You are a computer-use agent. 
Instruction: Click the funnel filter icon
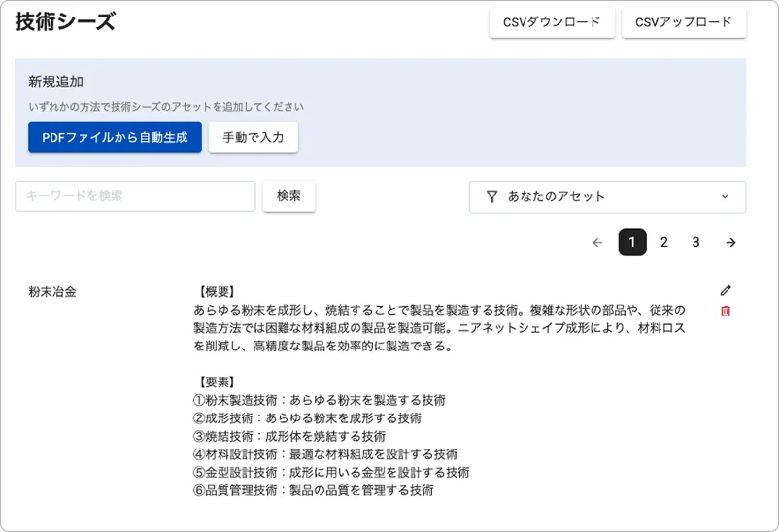tap(491, 196)
